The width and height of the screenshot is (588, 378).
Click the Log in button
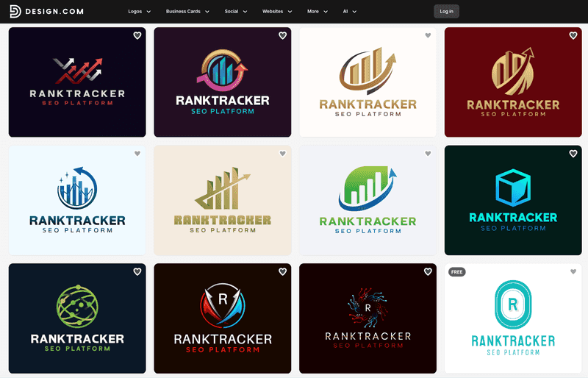446,12
